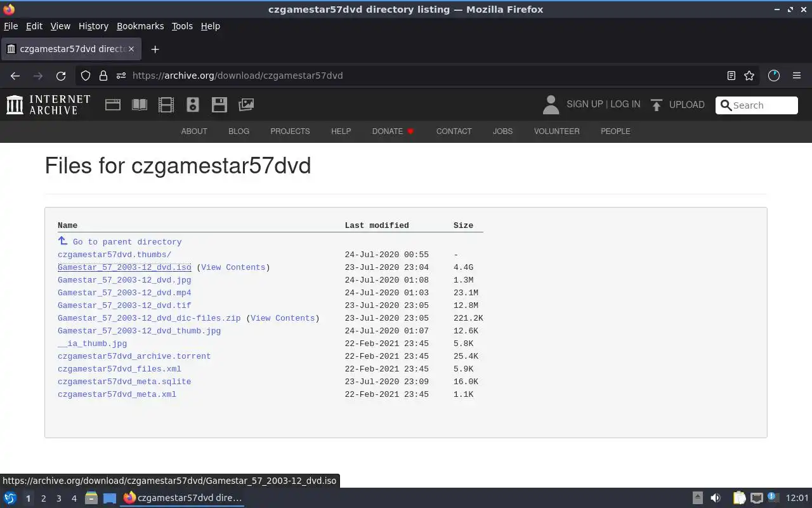
Task: Open Gamestar_57_2003-12_dvd.tif link
Action: (x=124, y=305)
